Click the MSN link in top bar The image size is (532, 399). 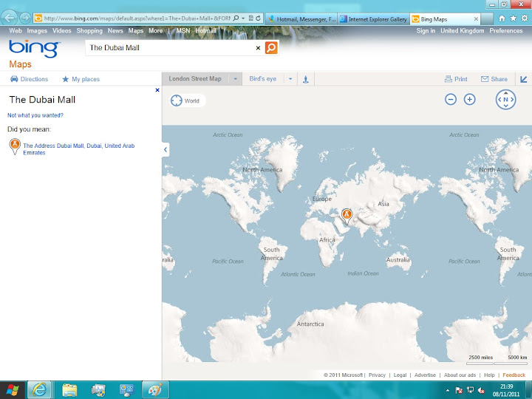183,31
